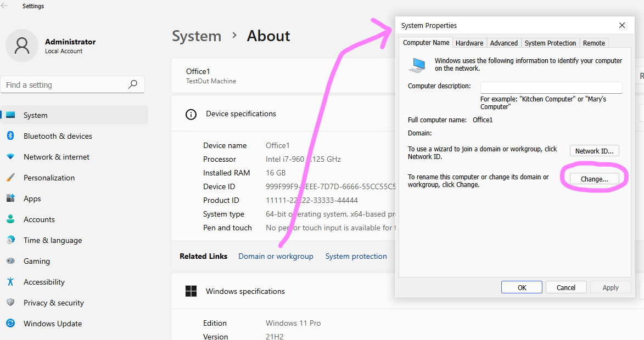This screenshot has height=340, width=644.
Task: Open Personalization paintbrush icon
Action: (10, 178)
